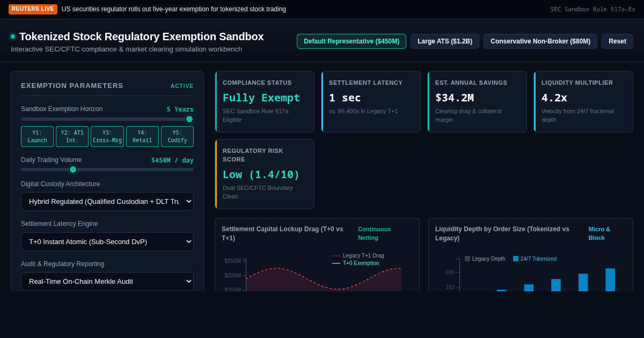
Task: Click the Regulatory Risk Score card
Action: pos(265,174)
